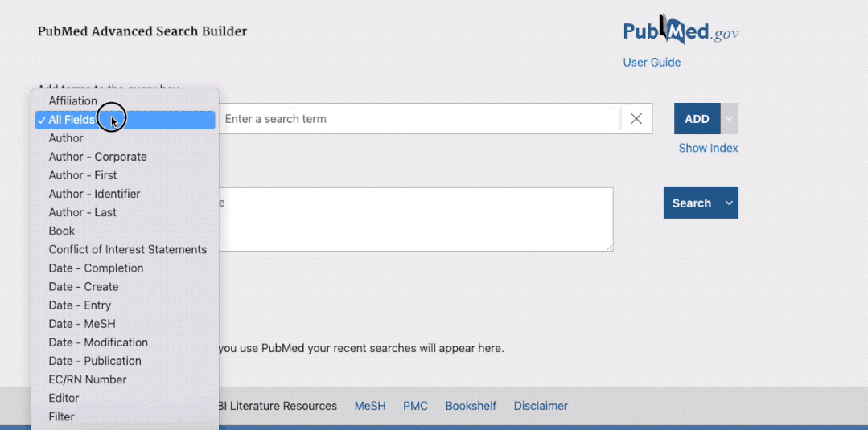Screen dimensions: 868x430
Task: Open the Disclaimer footer link
Action: coord(541,406)
